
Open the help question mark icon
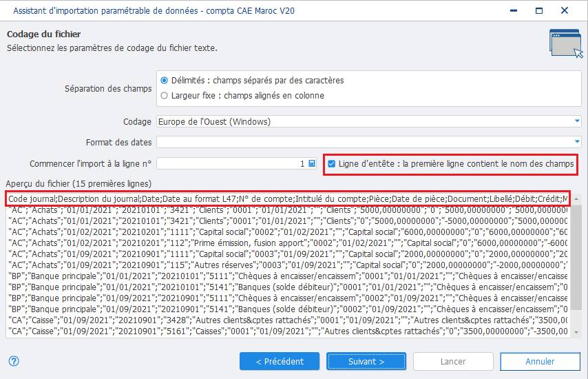coord(14,361)
